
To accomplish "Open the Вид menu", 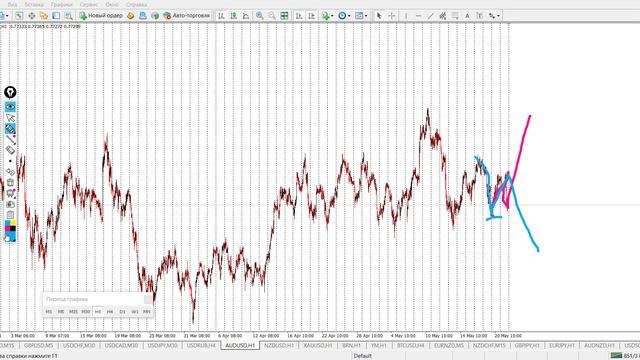I will point(12,4).
